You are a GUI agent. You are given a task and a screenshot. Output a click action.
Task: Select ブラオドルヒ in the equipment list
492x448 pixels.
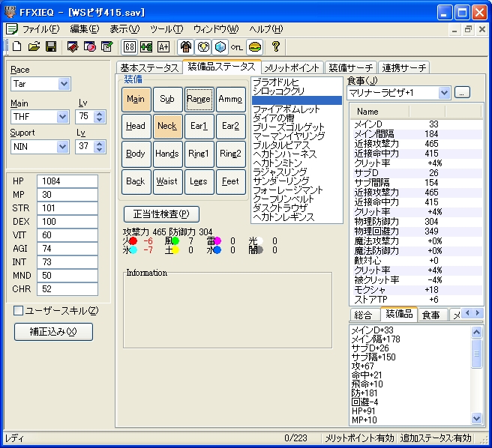tap(296, 82)
